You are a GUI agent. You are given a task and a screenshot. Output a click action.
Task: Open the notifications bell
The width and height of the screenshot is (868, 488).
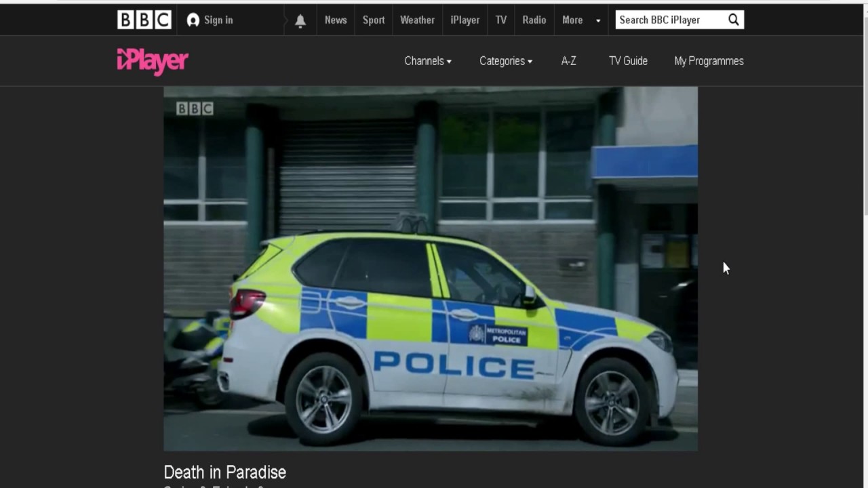click(300, 20)
